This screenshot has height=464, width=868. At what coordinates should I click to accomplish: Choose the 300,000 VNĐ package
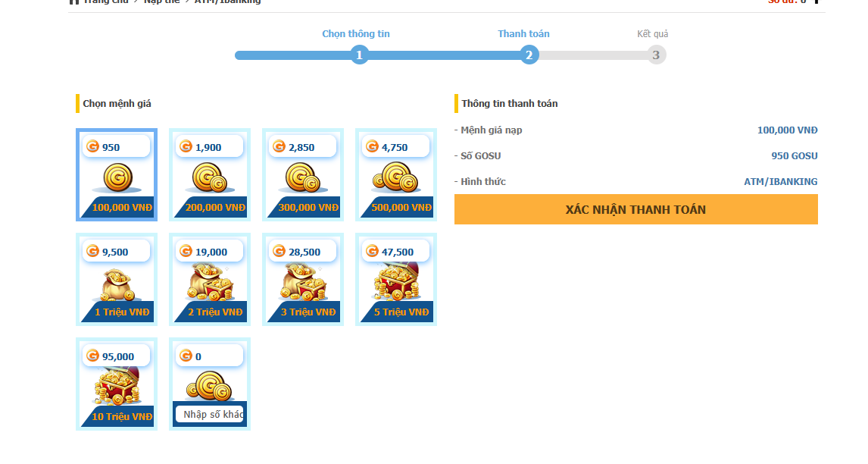(x=303, y=174)
